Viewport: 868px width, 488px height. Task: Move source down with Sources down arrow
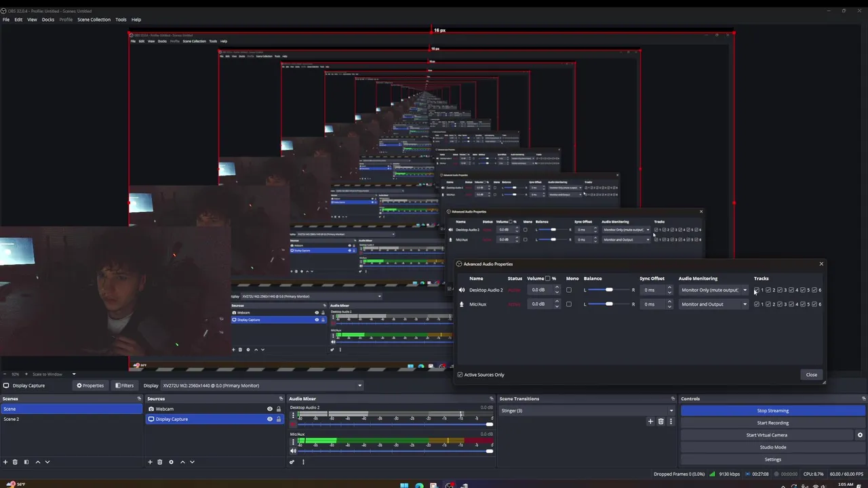tap(192, 462)
